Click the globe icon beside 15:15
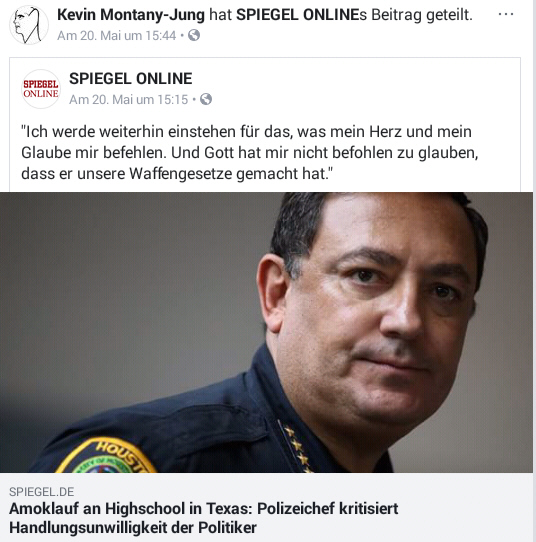The image size is (536, 542). point(206,99)
